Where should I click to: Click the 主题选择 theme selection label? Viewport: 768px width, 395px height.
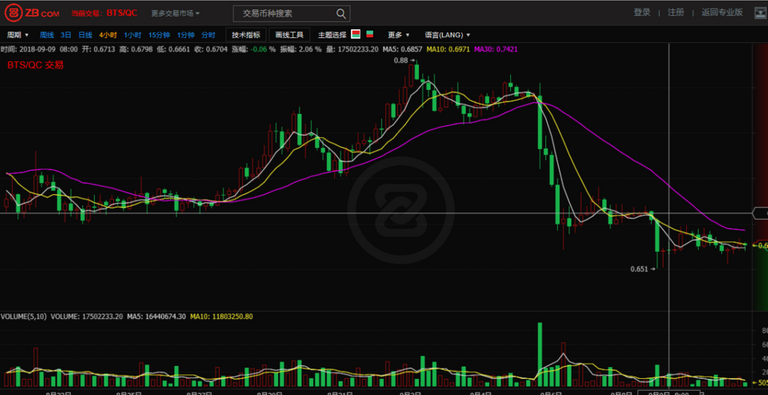pos(332,35)
